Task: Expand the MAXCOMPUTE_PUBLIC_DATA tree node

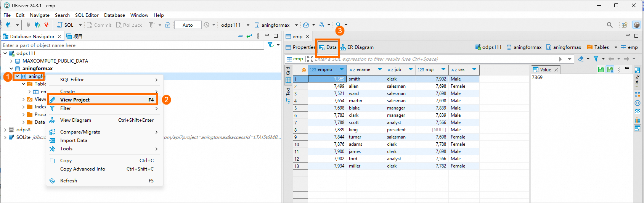Action: 11,61
